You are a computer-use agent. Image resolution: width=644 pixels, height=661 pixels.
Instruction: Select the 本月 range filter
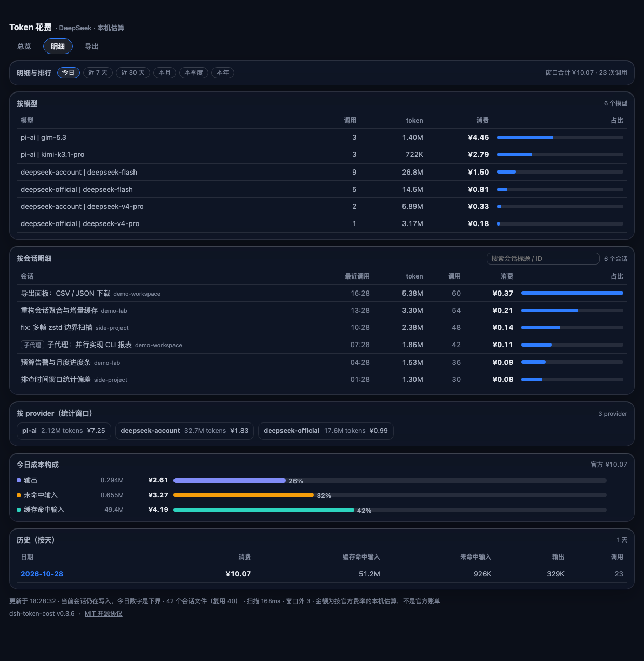pyautogui.click(x=165, y=73)
